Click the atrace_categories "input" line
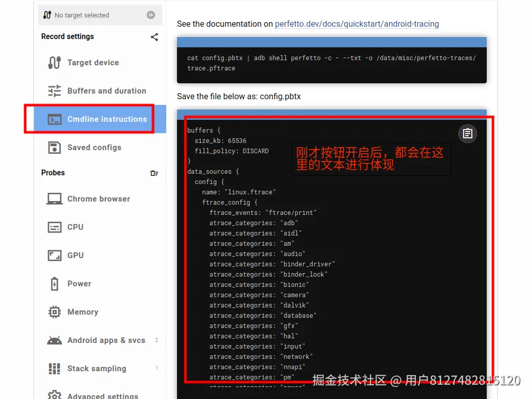 coord(257,347)
